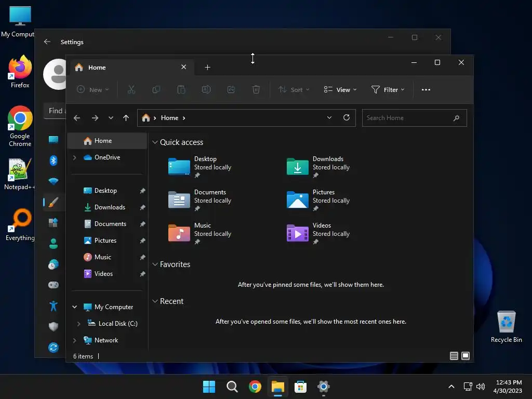Open the Downloads folder in Quick access

pyautogui.click(x=318, y=167)
